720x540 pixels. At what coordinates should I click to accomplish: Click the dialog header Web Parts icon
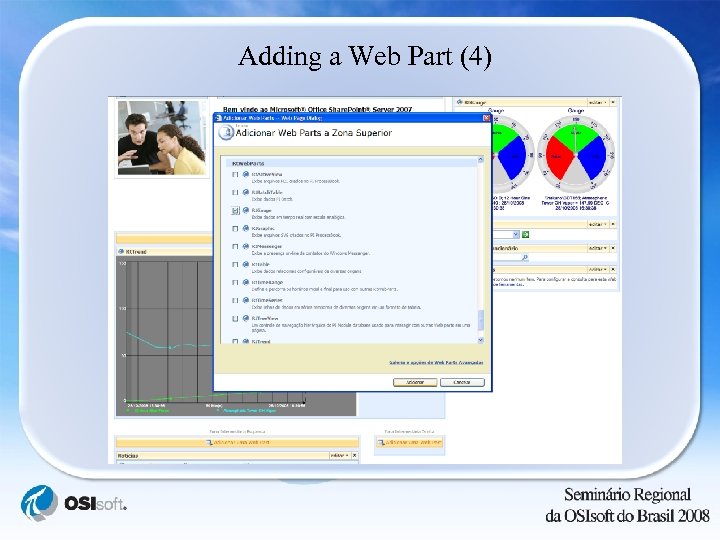[x=225, y=133]
